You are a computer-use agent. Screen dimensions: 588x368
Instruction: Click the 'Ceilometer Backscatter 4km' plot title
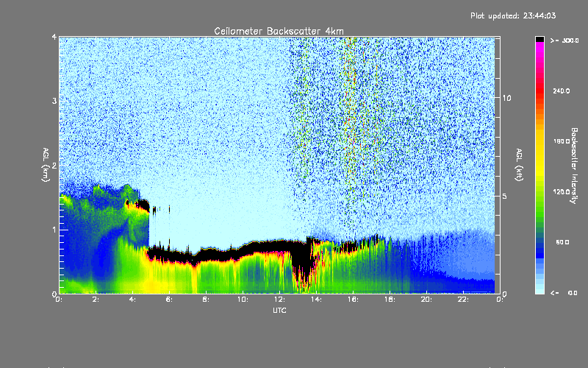(x=279, y=31)
